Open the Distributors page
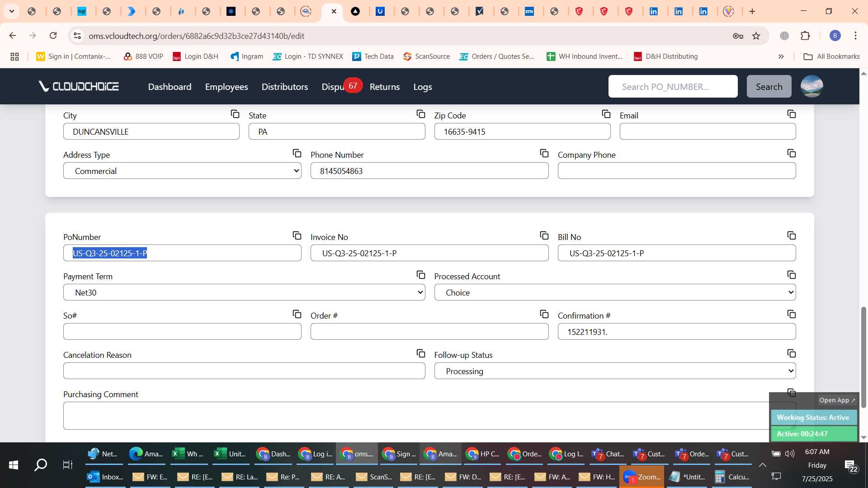 285,87
